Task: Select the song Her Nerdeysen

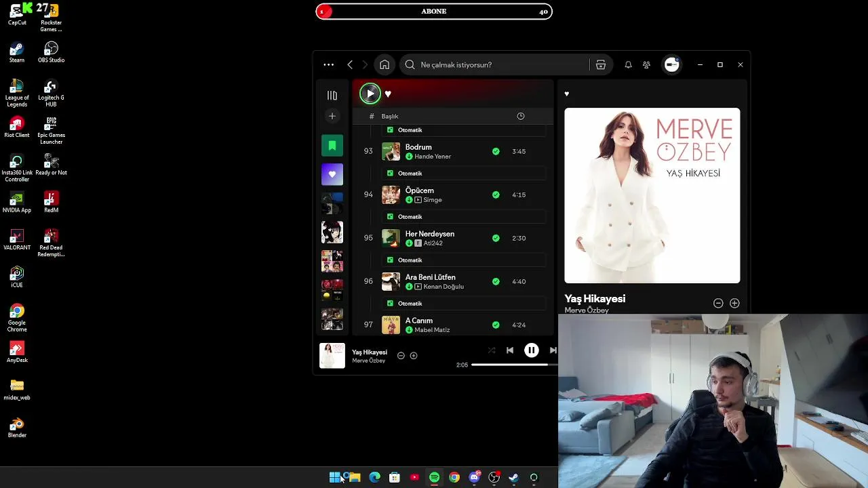Action: (430, 234)
